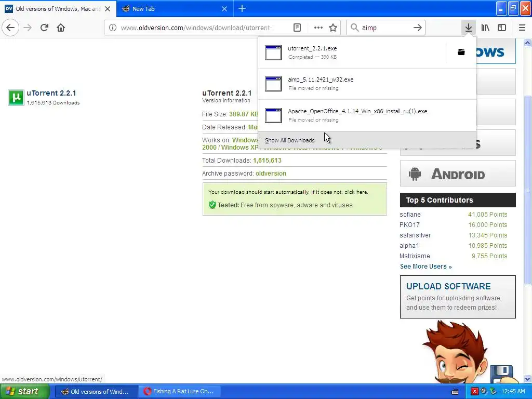532x399 pixels.
Task: Click the 12:45 AM system clock
Action: point(513,391)
